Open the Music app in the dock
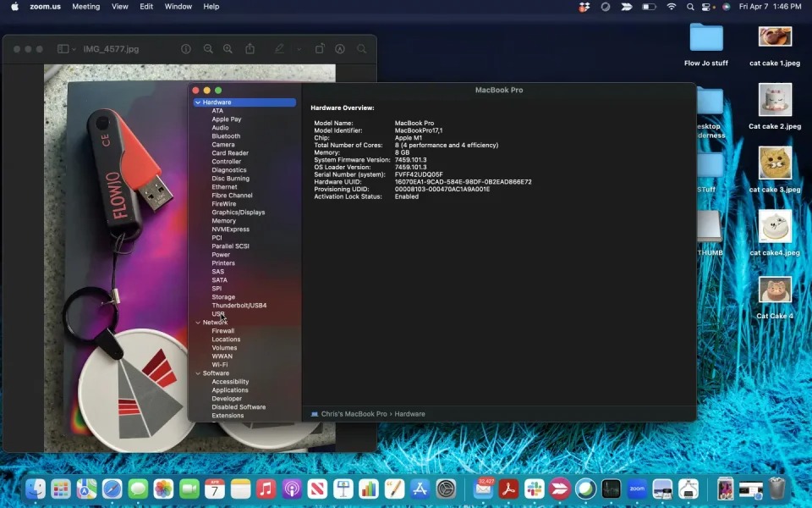 (x=266, y=489)
